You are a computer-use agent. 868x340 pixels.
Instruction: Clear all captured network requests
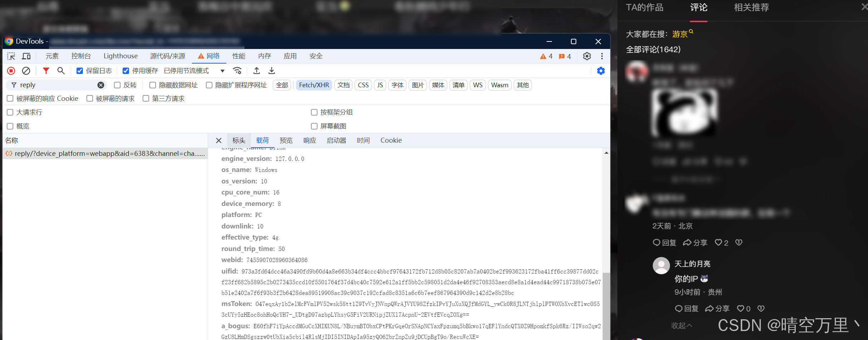[26, 70]
